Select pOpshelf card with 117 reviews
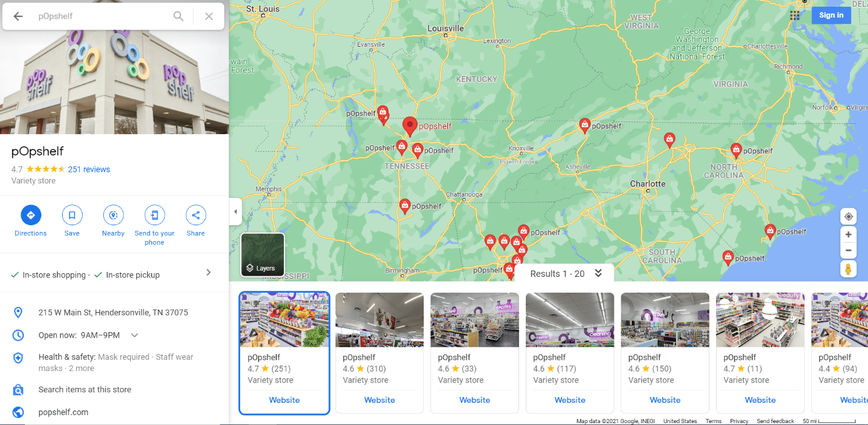 tap(570, 353)
